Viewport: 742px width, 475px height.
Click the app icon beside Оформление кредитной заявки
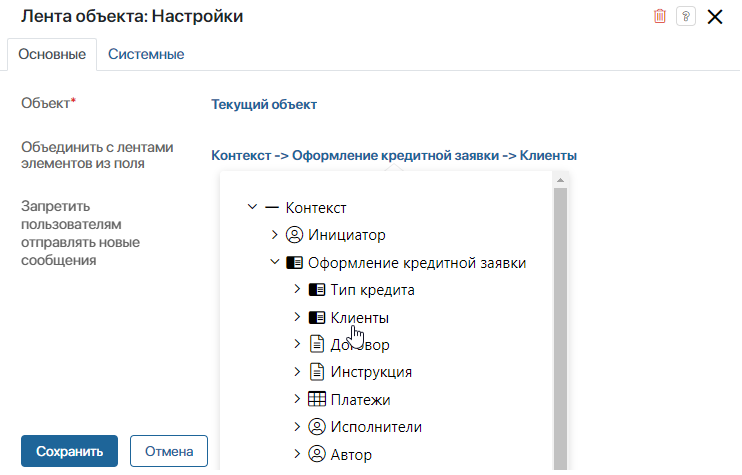[294, 262]
